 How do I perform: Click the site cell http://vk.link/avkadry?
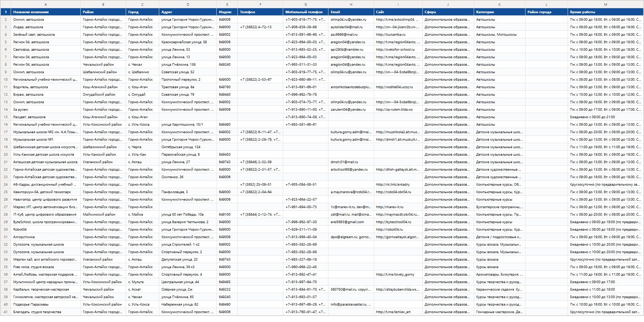coord(398,185)
